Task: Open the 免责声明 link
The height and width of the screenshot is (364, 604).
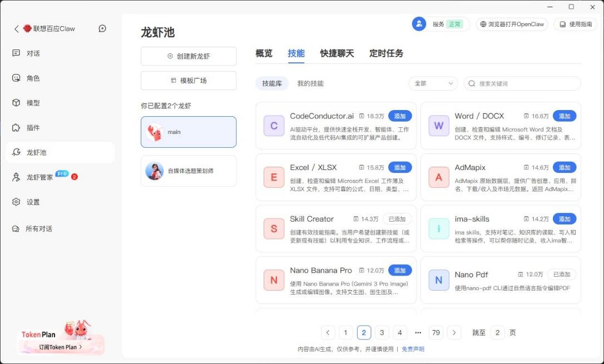Action: [413, 349]
